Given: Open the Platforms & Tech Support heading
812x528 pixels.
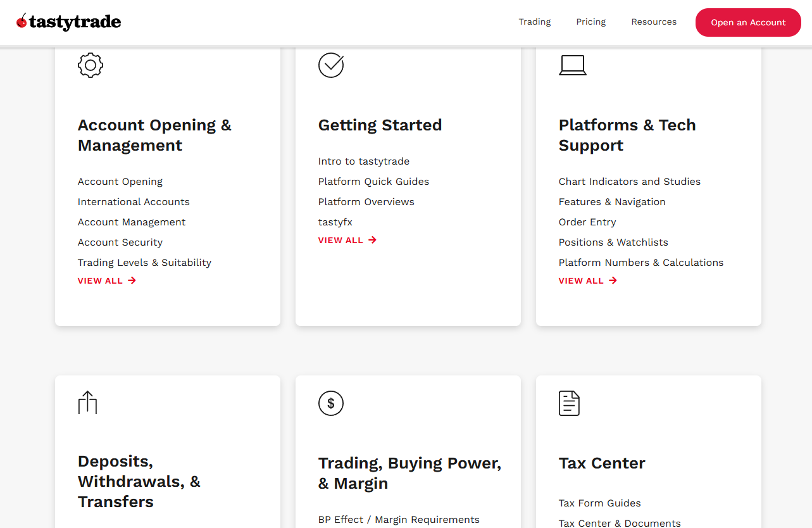Looking at the screenshot, I should point(627,135).
